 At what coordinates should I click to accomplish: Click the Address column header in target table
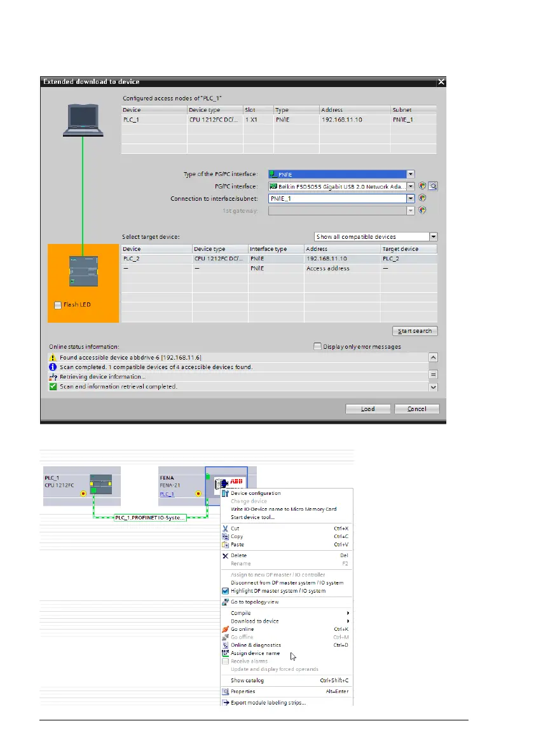[342, 249]
